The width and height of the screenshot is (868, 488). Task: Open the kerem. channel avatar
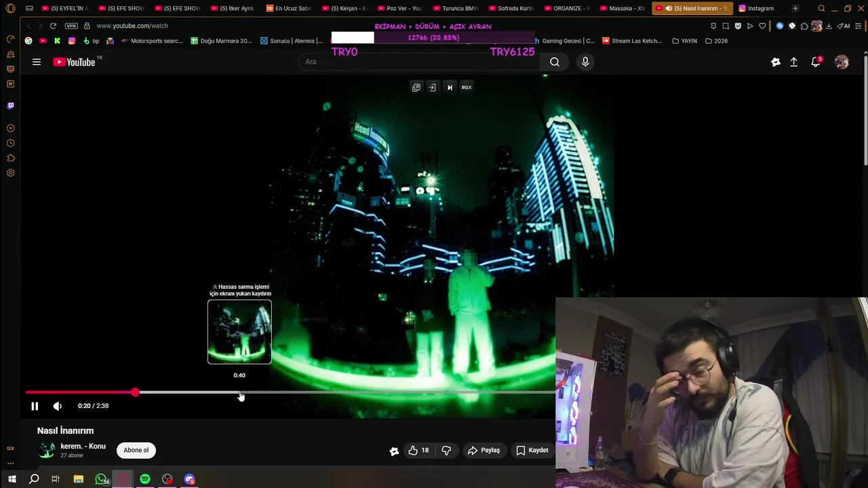point(47,450)
